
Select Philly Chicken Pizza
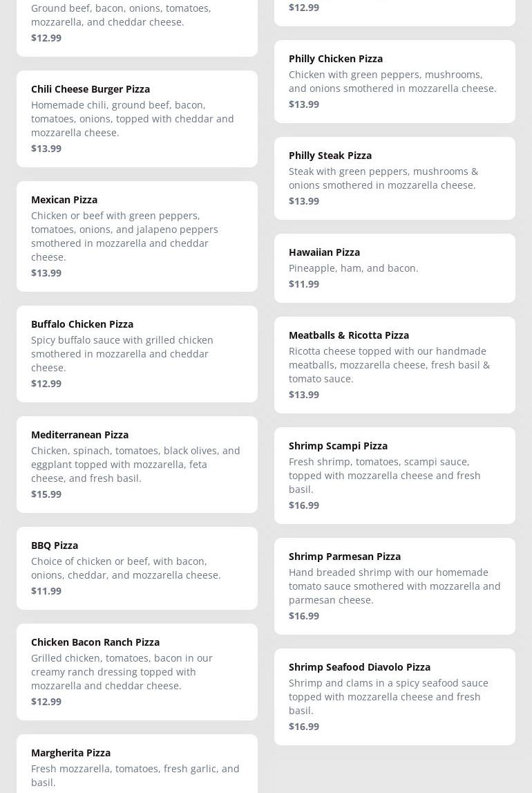[395, 81]
